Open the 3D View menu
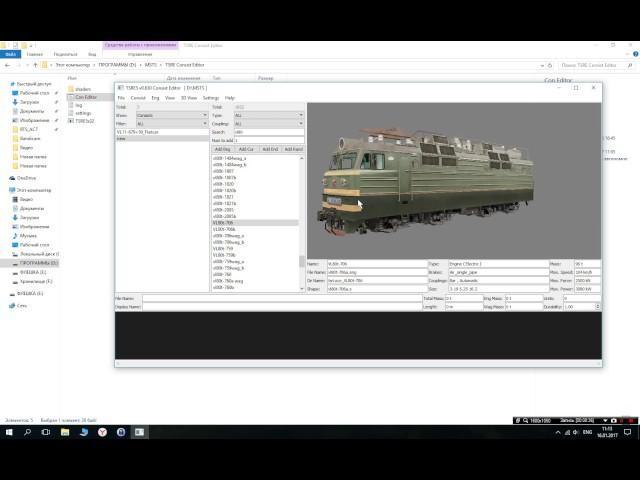Viewport: 640px width, 480px height. point(188,98)
